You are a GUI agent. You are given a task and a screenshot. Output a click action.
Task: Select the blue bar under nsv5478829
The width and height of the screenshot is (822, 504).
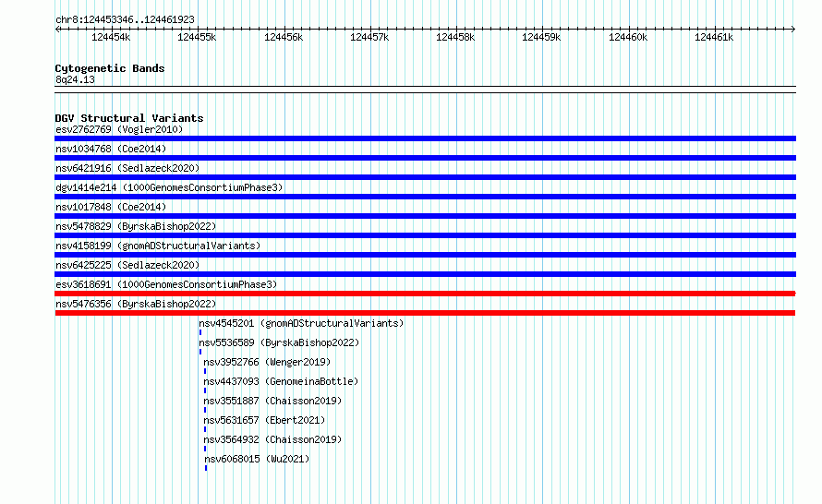(x=425, y=235)
